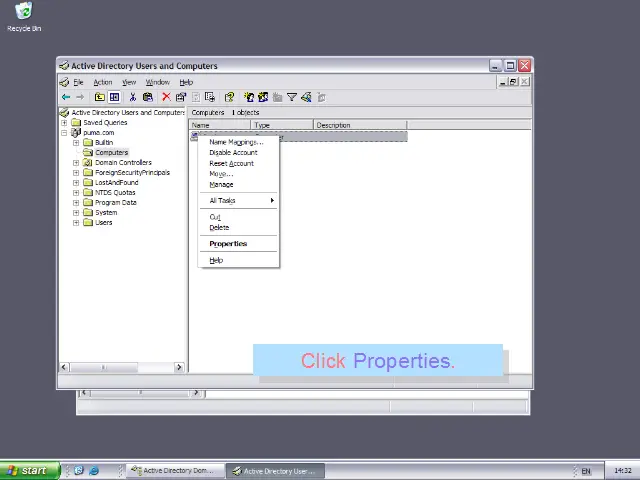Toggle the Show/Hide Console Tree icon
This screenshot has height=480, width=640.
(x=114, y=97)
